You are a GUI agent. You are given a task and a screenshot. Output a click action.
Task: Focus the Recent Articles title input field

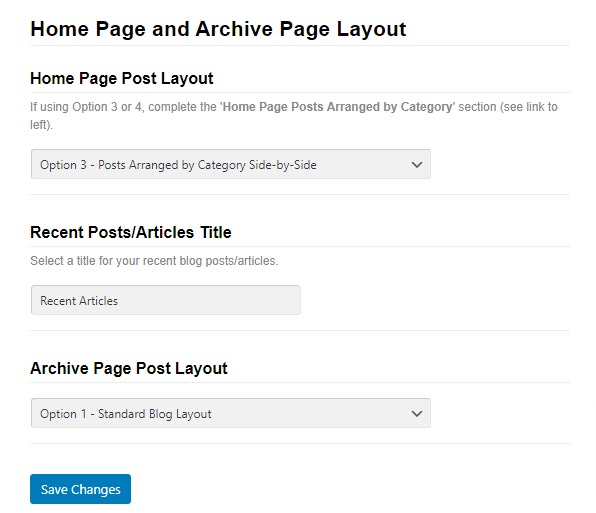pos(166,300)
